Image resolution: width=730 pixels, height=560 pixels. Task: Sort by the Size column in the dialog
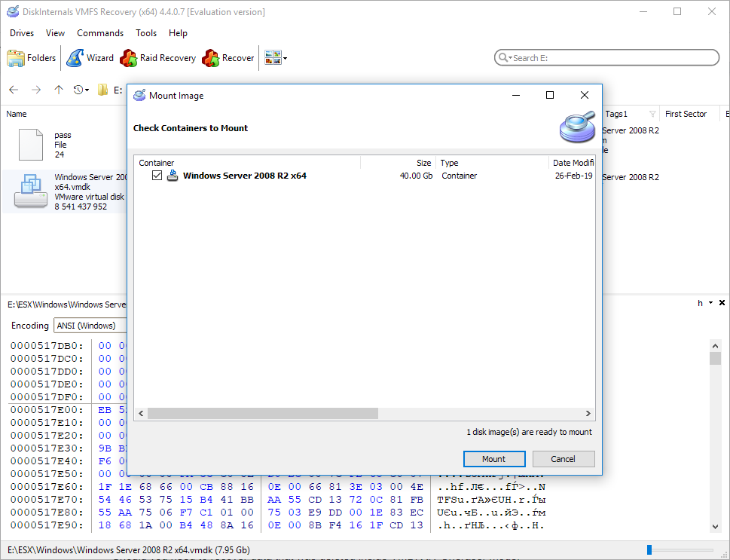click(399, 163)
